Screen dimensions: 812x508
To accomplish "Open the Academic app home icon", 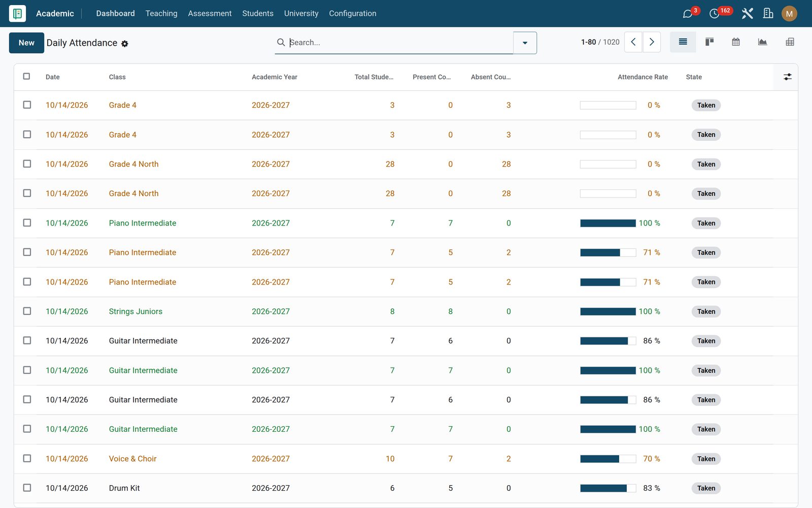I will (17, 14).
